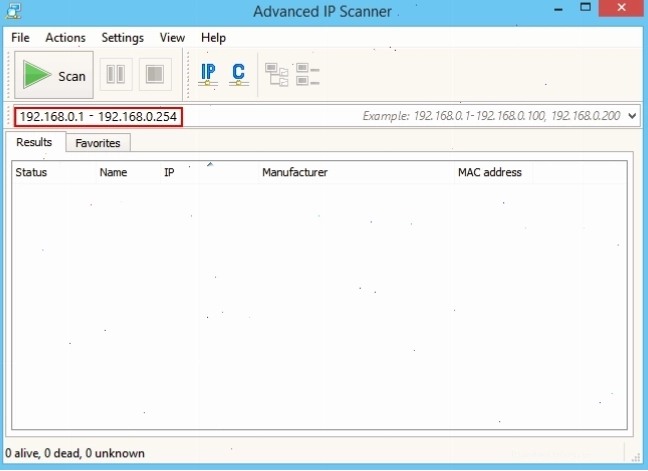Select the Results tab
This screenshot has width=648, height=471.
(x=34, y=142)
